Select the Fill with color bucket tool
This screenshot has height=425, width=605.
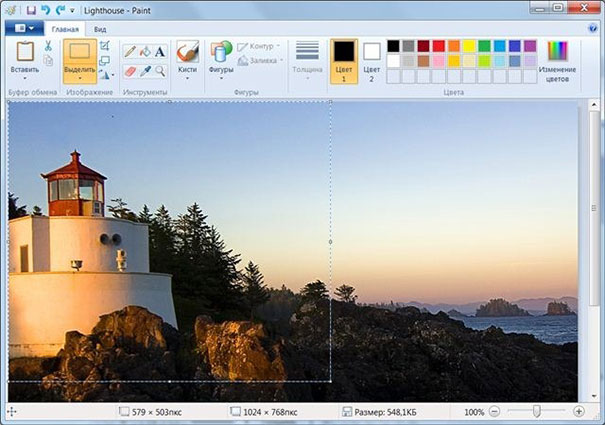click(144, 51)
